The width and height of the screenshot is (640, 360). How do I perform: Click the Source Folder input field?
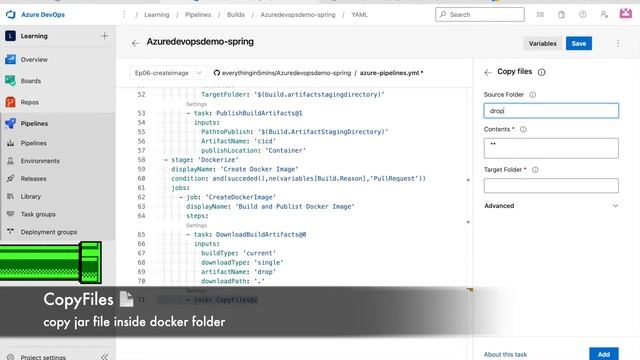551,111
